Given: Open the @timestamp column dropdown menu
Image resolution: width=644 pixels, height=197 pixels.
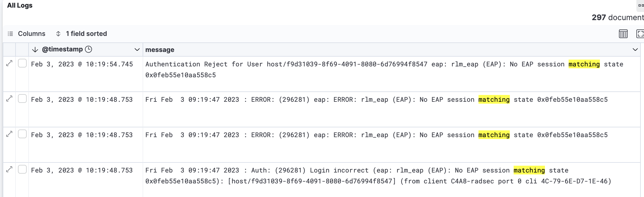Looking at the screenshot, I should click(137, 50).
